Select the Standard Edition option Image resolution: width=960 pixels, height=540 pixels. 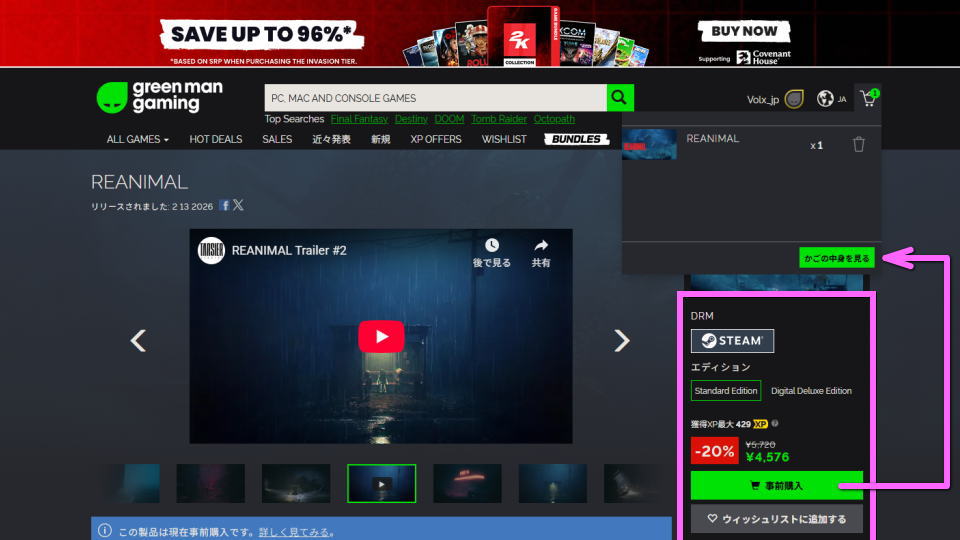725,391
